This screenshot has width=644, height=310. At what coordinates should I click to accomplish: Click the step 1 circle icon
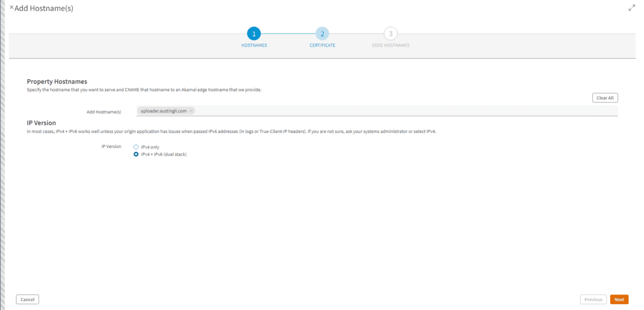(254, 34)
